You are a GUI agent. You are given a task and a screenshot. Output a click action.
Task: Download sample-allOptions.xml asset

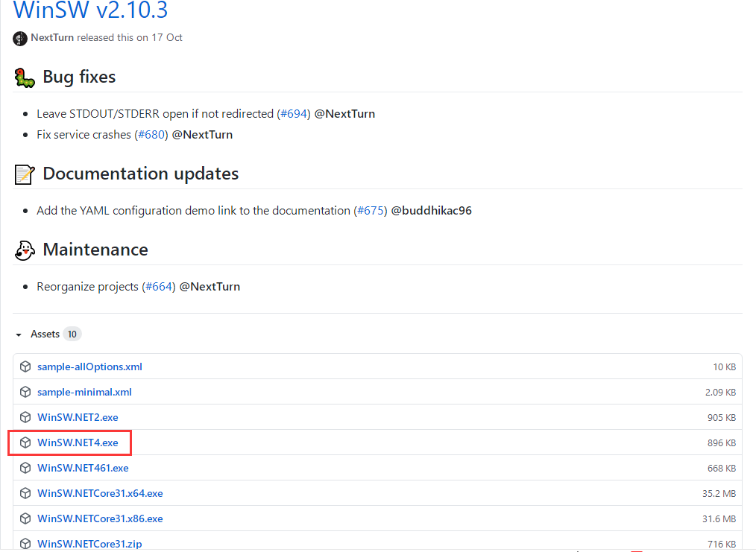[x=89, y=367]
